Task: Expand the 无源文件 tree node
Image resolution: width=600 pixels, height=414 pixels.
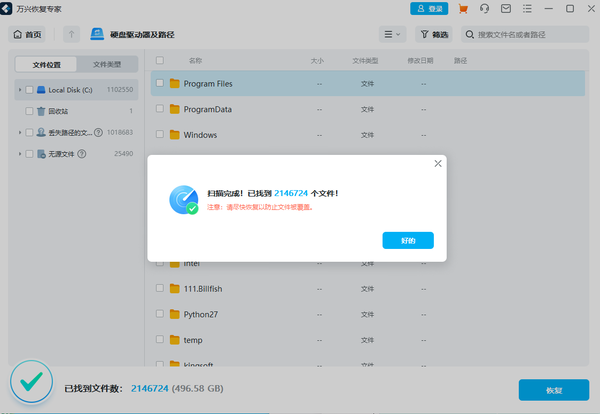Action: click(x=18, y=154)
